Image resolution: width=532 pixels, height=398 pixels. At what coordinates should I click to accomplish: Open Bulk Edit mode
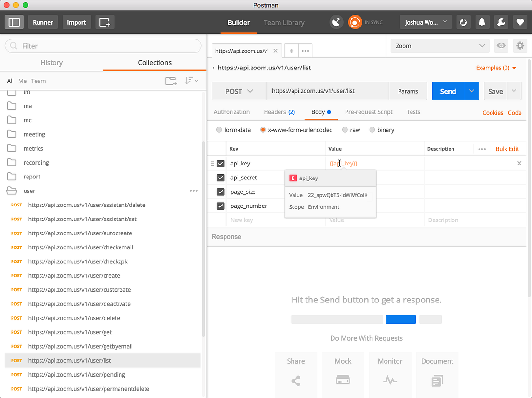click(x=507, y=149)
